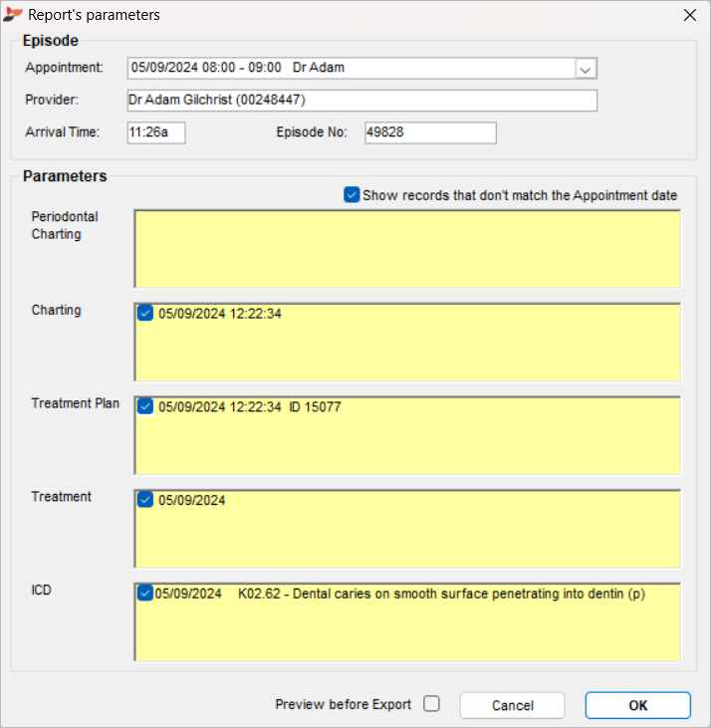Confirm with the OK button
Viewport: 711px width, 728px height.
click(637, 705)
